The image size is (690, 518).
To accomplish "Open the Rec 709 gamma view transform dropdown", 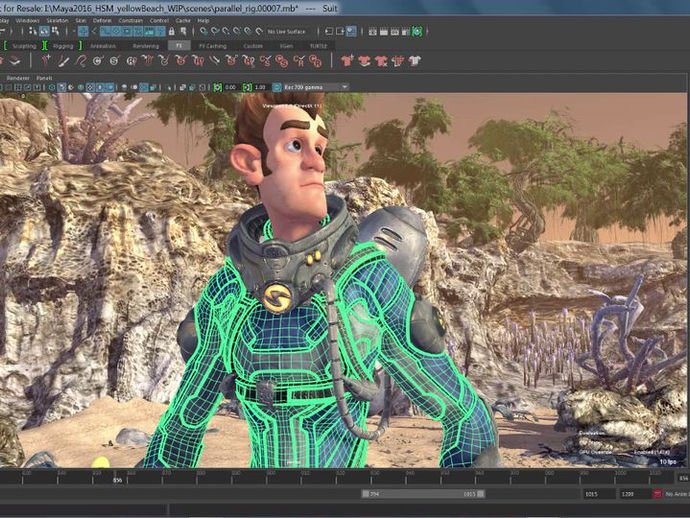I will tap(316, 87).
